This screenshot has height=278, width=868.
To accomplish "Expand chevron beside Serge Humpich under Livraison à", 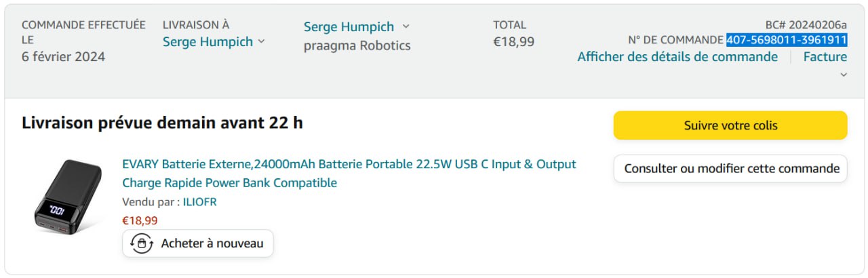I will 262,42.
